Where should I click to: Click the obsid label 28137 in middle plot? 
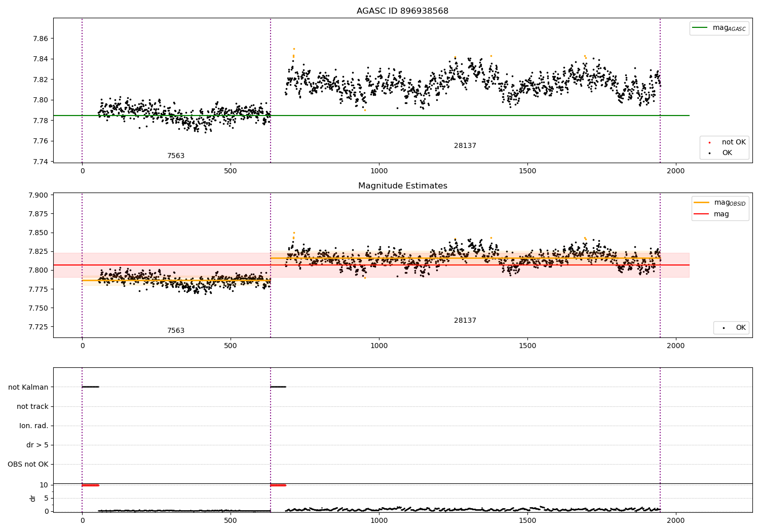[465, 321]
